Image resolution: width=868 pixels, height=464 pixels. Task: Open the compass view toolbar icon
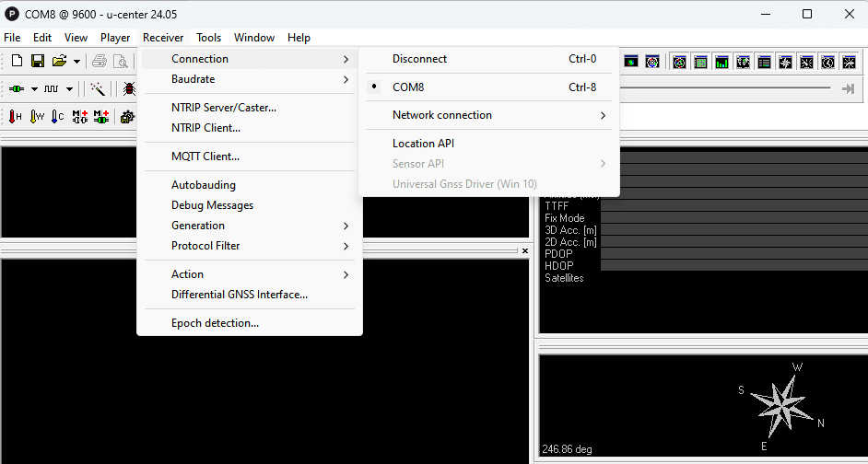[x=785, y=62]
